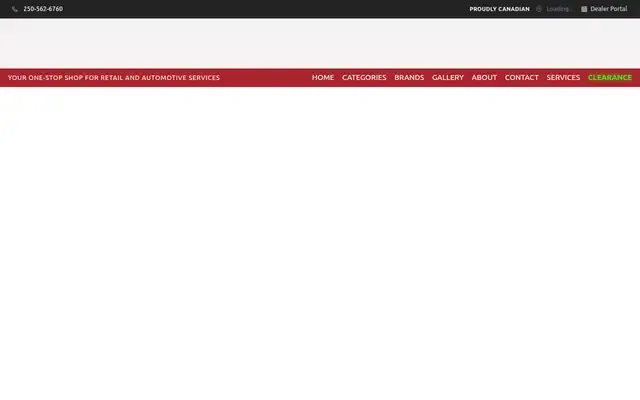The width and height of the screenshot is (640, 400).
Task: Open the Dealer Portal link
Action: (609, 9)
